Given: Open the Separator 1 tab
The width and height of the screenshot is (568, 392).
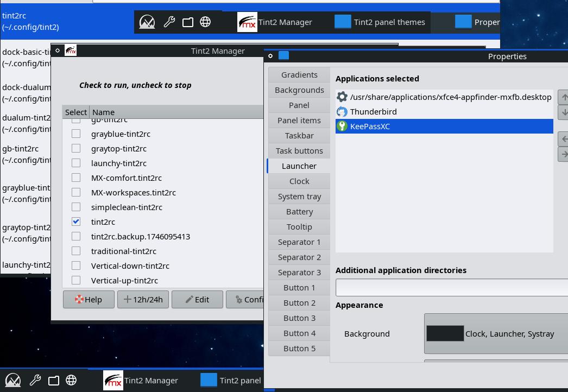Looking at the screenshot, I should (299, 242).
